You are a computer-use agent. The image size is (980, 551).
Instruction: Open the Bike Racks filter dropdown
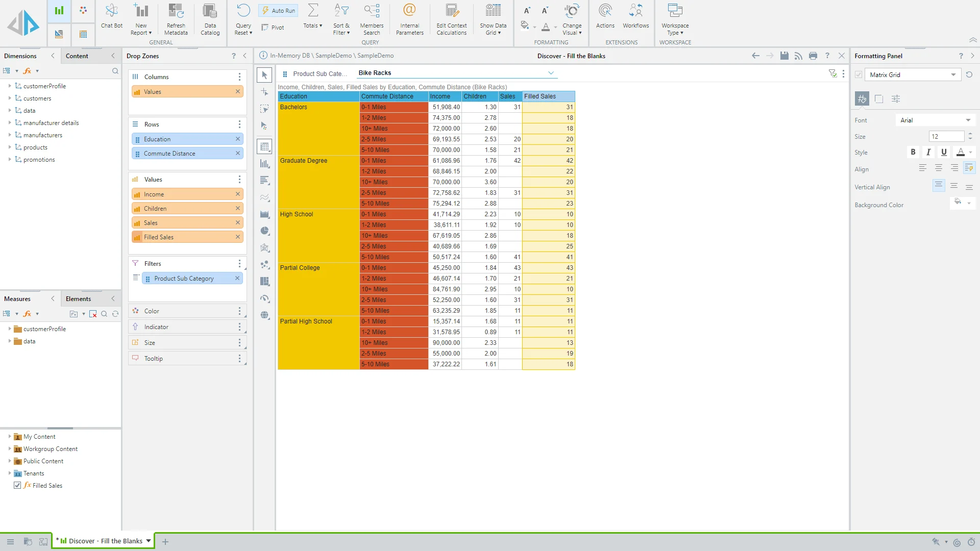[x=551, y=73]
